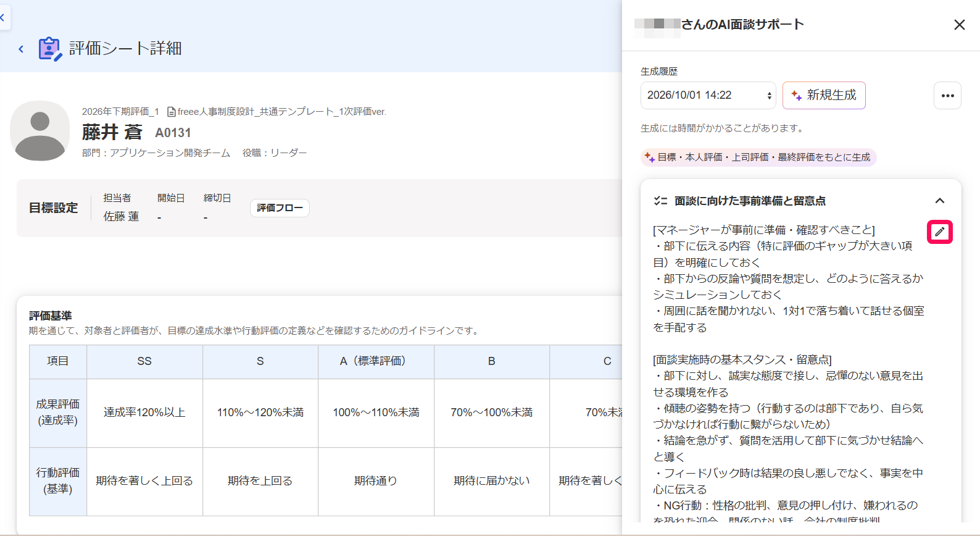The height and width of the screenshot is (536, 980).
Task: Click the 目標設定 label
Action: [x=54, y=208]
